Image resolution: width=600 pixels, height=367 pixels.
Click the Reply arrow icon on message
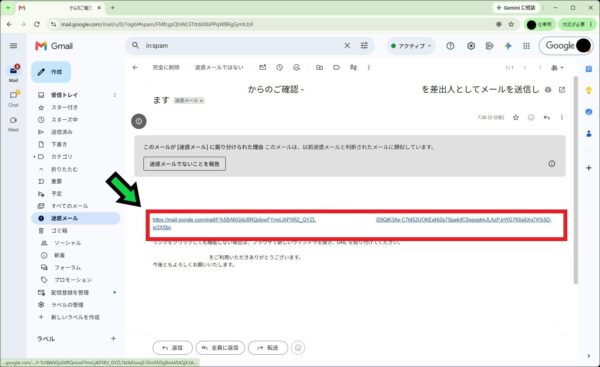coord(546,117)
